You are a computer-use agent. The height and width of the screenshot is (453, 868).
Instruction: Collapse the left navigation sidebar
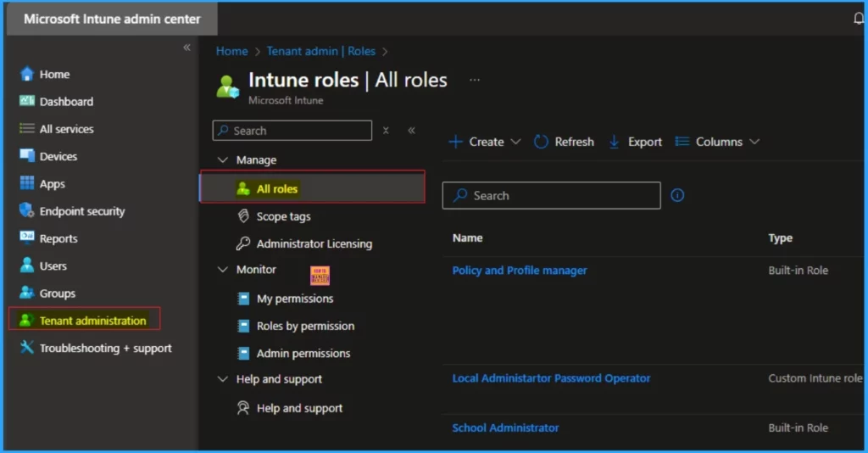tap(187, 48)
